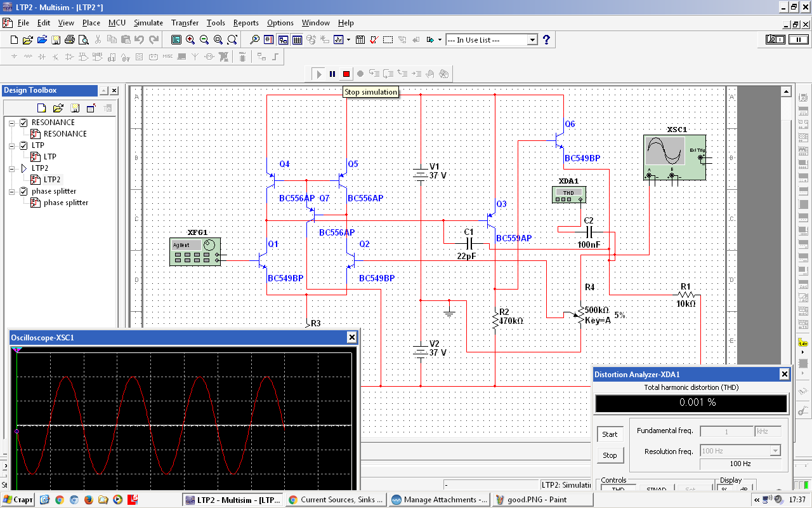This screenshot has width=812, height=508.
Task: Toggle RESONANCE design checkbox
Action: click(x=24, y=123)
